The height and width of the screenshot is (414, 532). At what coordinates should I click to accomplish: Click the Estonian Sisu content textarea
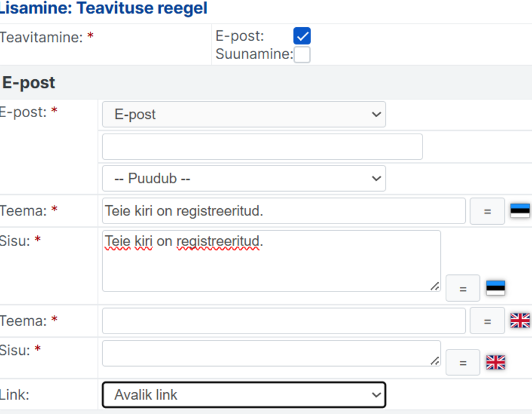click(x=271, y=261)
